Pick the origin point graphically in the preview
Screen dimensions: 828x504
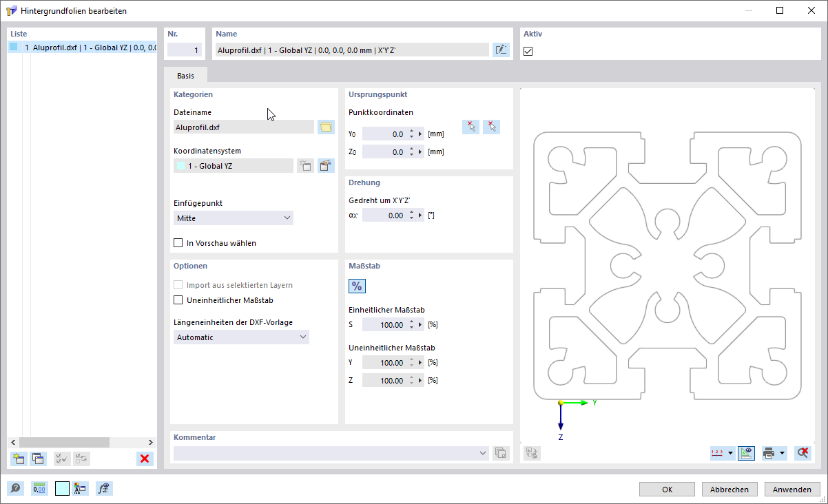pyautogui.click(x=470, y=126)
